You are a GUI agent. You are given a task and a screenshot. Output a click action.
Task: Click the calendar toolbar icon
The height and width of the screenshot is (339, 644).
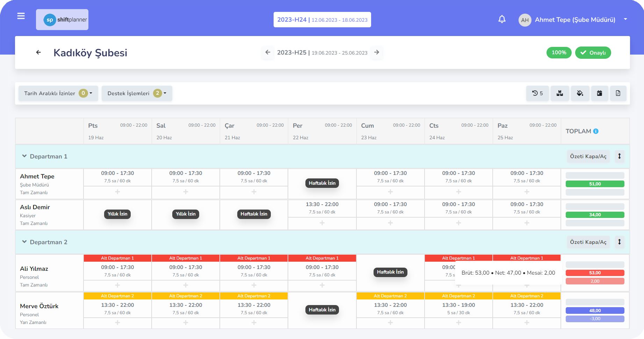click(x=600, y=93)
